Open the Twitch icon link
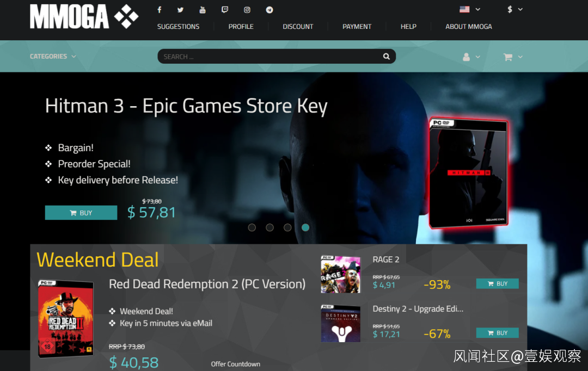Screen dimensions: 588x371 pyautogui.click(x=225, y=10)
